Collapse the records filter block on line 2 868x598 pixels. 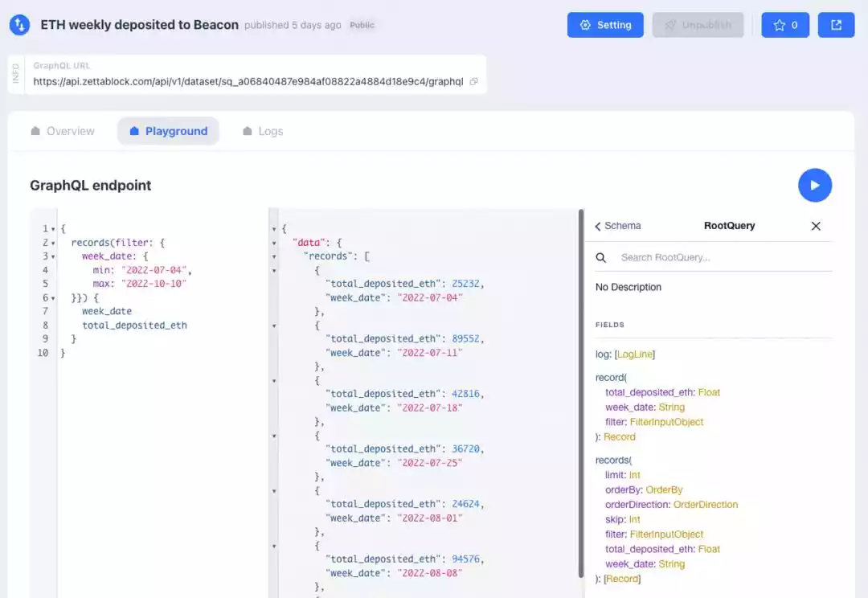coord(53,243)
